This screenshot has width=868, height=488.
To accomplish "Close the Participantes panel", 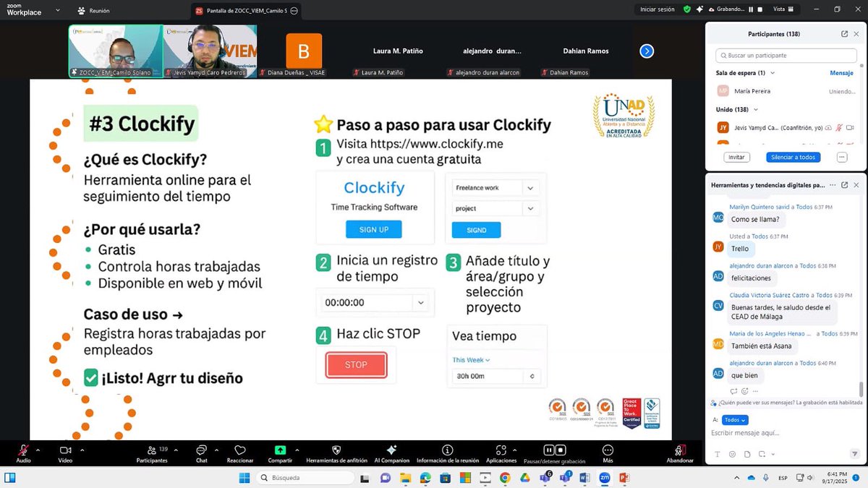I will click(856, 34).
